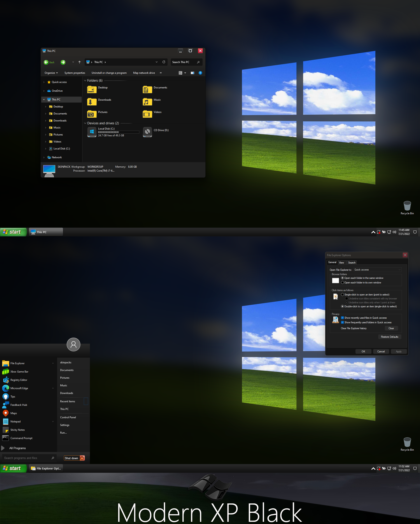Click the volume icon in the system tray

394,232
